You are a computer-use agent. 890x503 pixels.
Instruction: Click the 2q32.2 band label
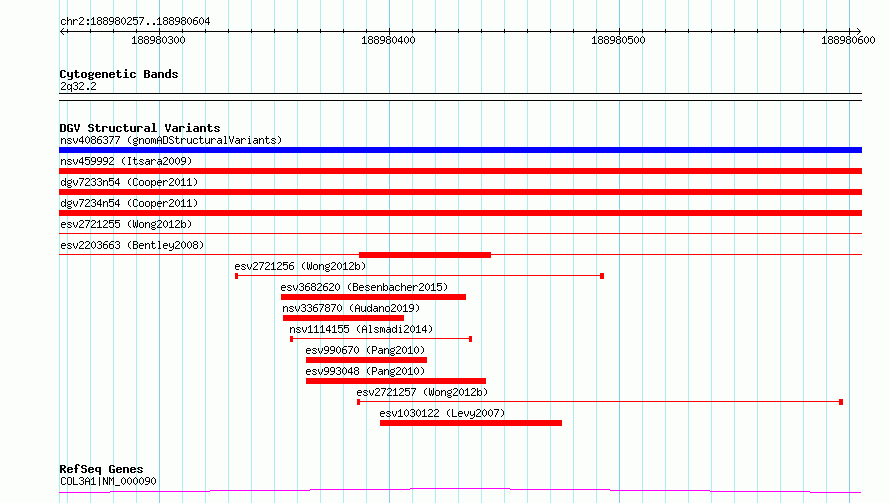tap(78, 87)
